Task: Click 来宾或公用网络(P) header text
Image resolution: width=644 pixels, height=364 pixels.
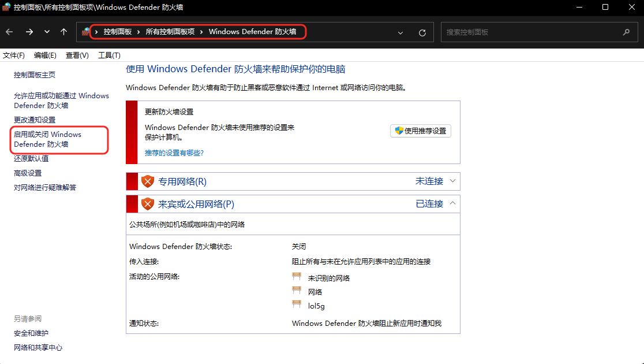Action: [196, 205]
